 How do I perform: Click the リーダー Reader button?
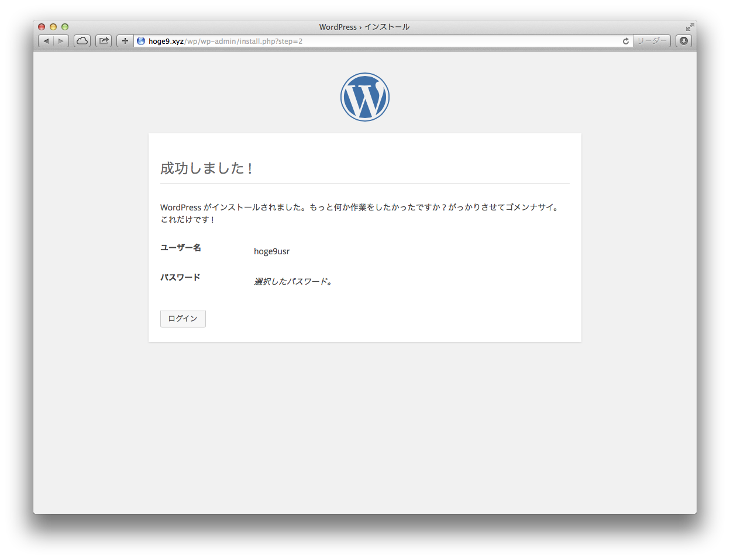tap(652, 41)
